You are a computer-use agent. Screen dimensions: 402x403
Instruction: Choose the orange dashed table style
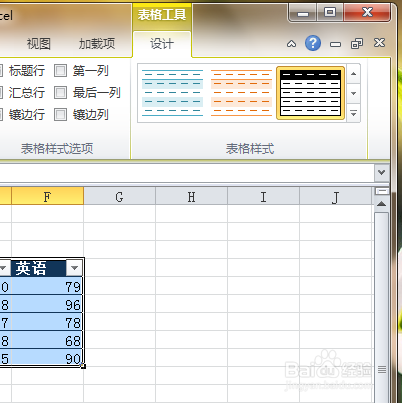coord(241,93)
